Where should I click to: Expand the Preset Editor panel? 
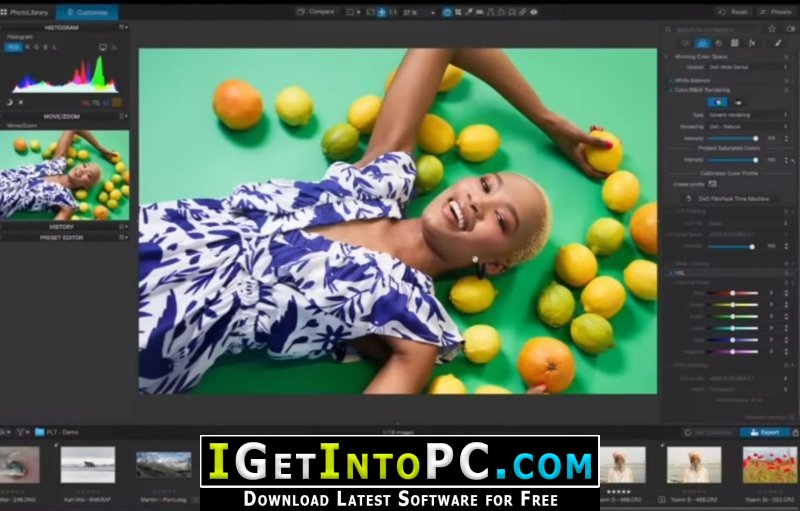click(x=61, y=238)
